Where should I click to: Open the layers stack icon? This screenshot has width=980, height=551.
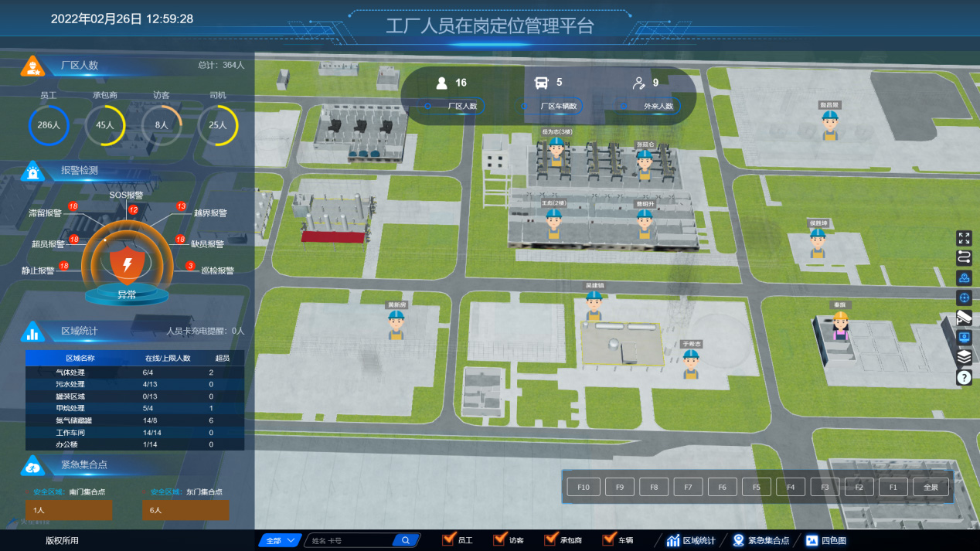[x=964, y=357]
